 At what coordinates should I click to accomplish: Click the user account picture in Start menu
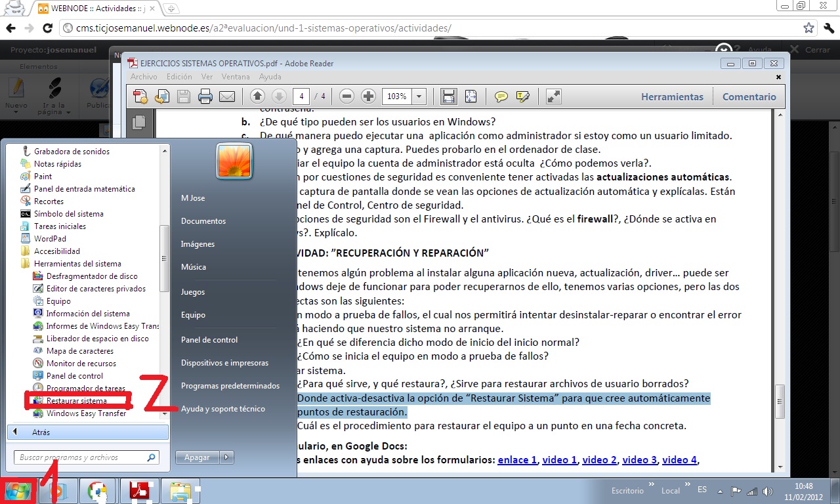pyautogui.click(x=234, y=161)
